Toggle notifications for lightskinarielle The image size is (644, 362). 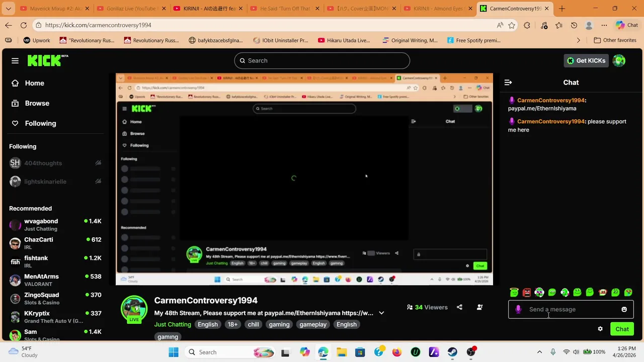98,182
